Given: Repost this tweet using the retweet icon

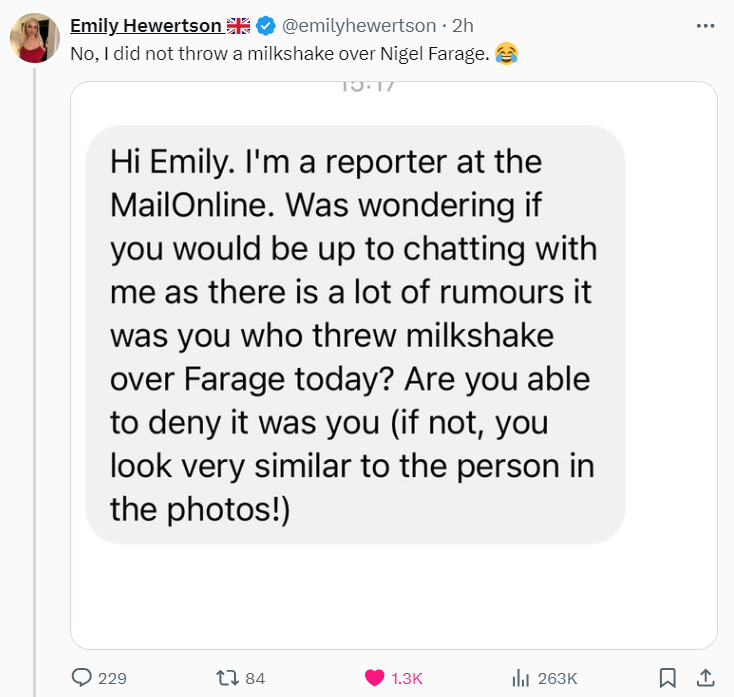Looking at the screenshot, I should pyautogui.click(x=227, y=678).
